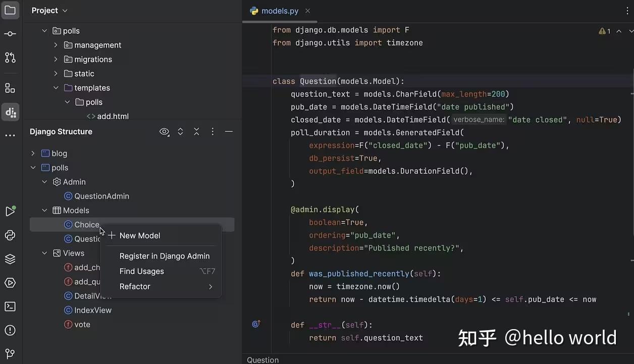Open the Services tool window
The width and height of the screenshot is (634, 364).
[x=11, y=283]
